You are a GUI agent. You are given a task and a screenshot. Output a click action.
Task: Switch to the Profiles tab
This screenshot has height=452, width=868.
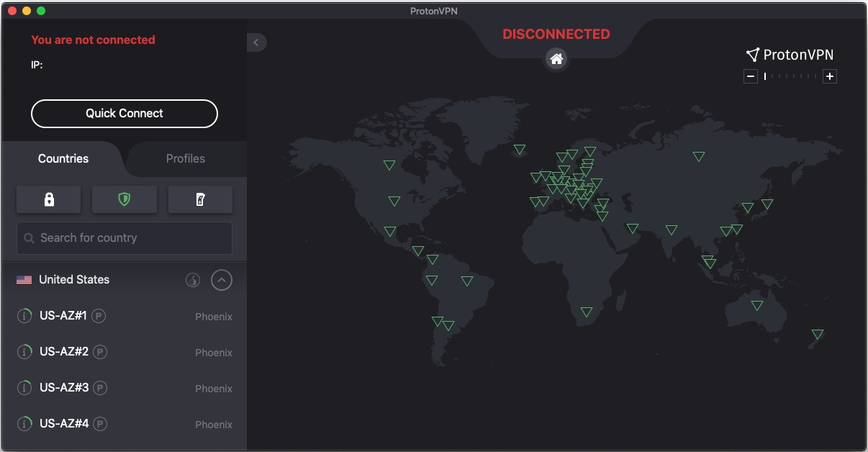point(186,158)
